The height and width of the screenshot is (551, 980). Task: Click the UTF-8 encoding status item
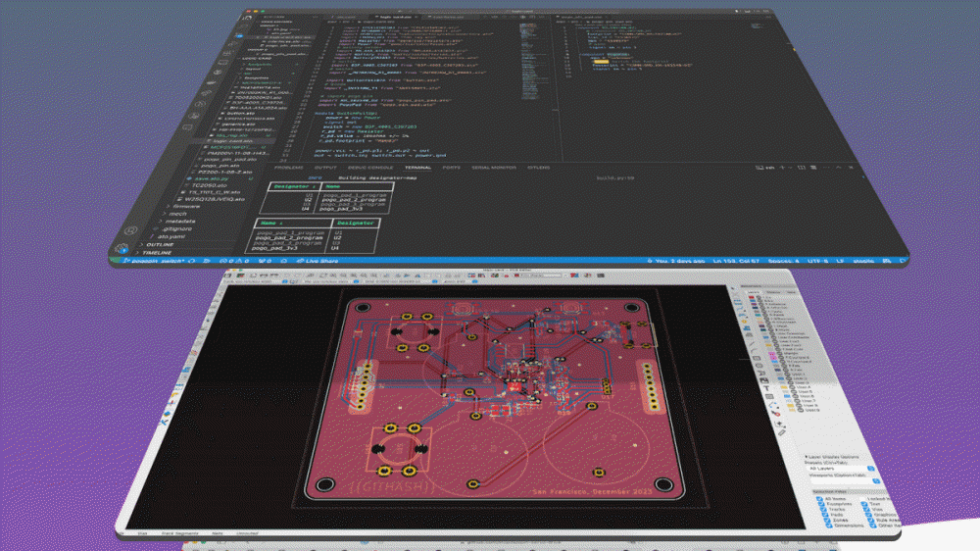click(819, 261)
